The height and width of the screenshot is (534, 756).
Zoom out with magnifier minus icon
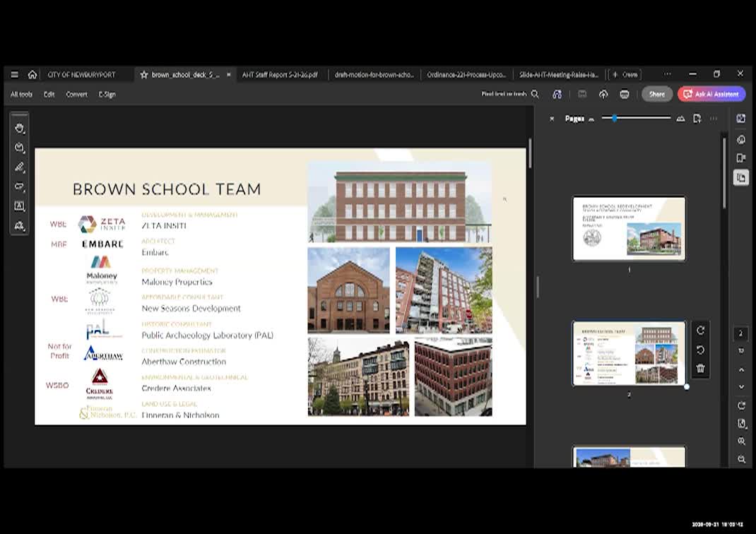coord(742,459)
